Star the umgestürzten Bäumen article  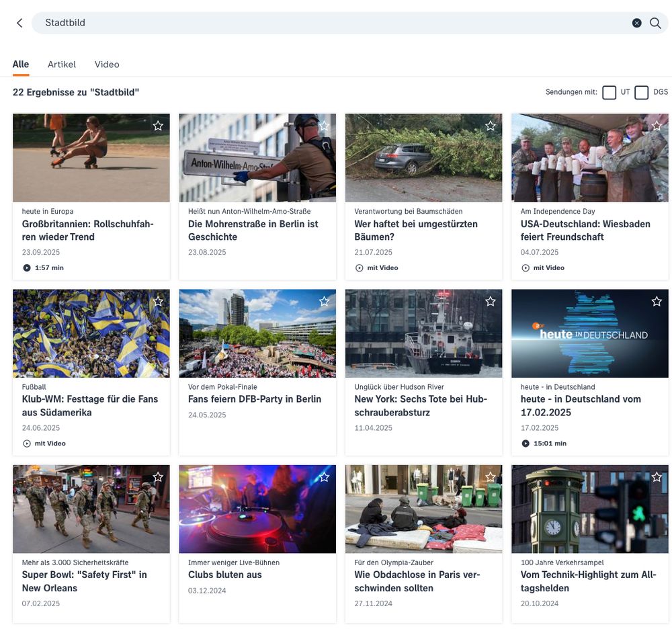(491, 126)
